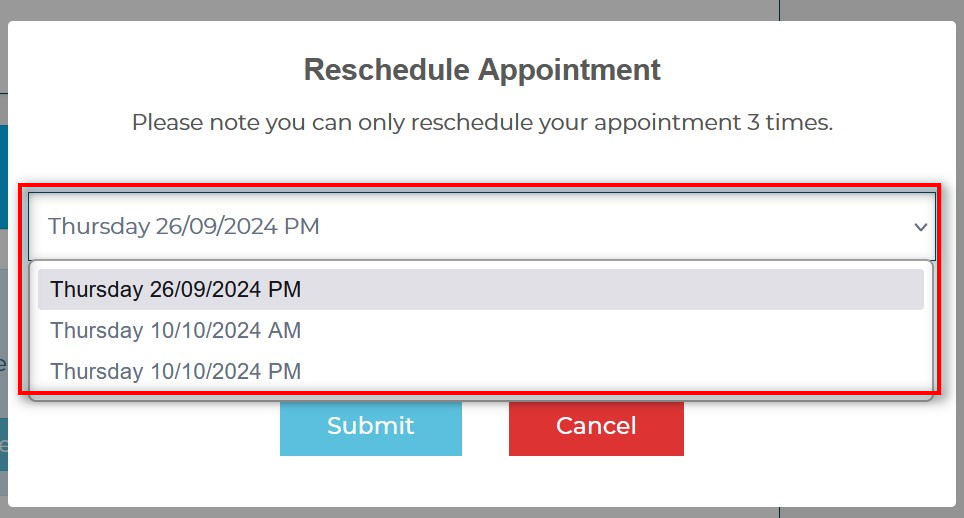This screenshot has height=518, width=964.
Task: Select the last date option in the list
Action: click(x=176, y=372)
